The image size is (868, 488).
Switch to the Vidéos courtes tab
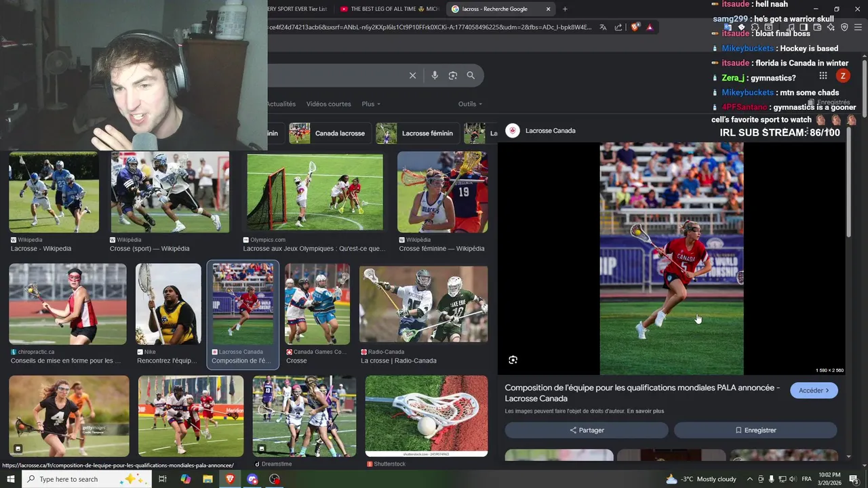tap(329, 104)
